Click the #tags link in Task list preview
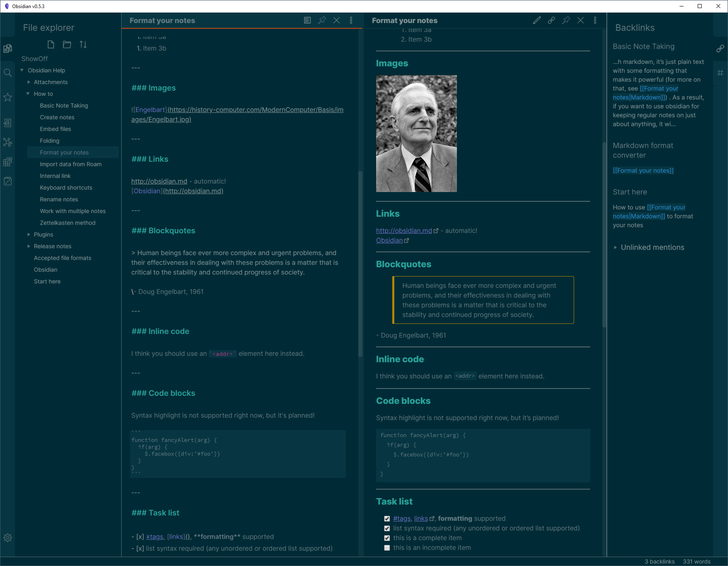Viewport: 728px width, 566px height. [402, 519]
